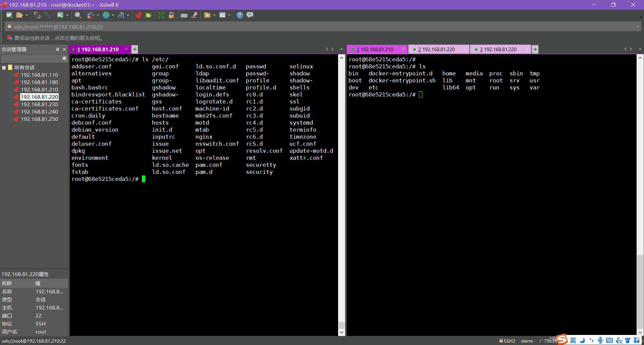Close right pane tab 1 192.168.81.210

click(403, 49)
